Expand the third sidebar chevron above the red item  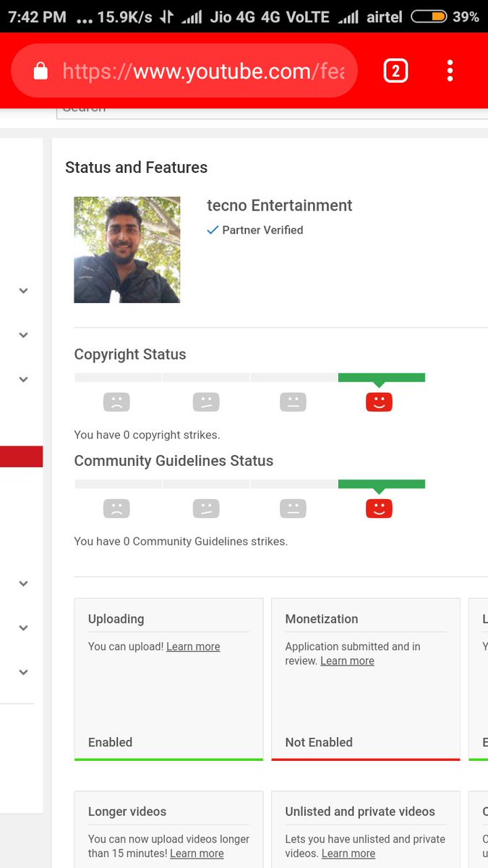tap(23, 379)
